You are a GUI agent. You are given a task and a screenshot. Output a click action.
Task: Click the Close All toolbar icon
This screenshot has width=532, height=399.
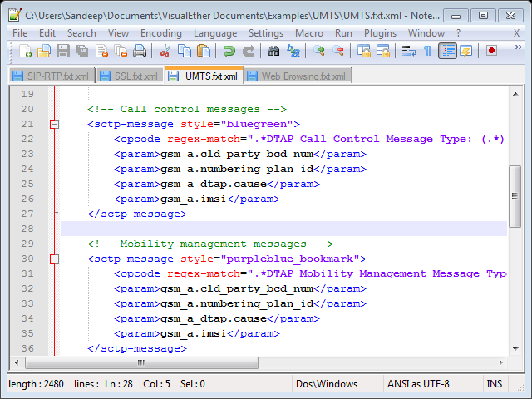coord(121,51)
